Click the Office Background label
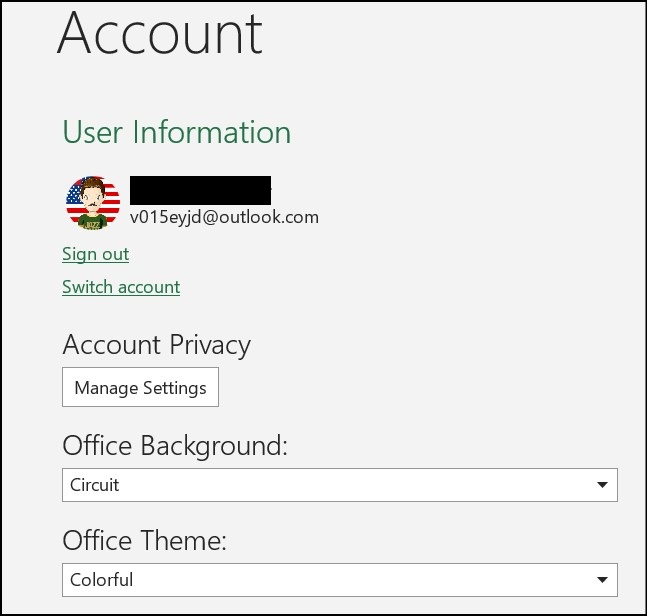The width and height of the screenshot is (647, 616). point(175,446)
